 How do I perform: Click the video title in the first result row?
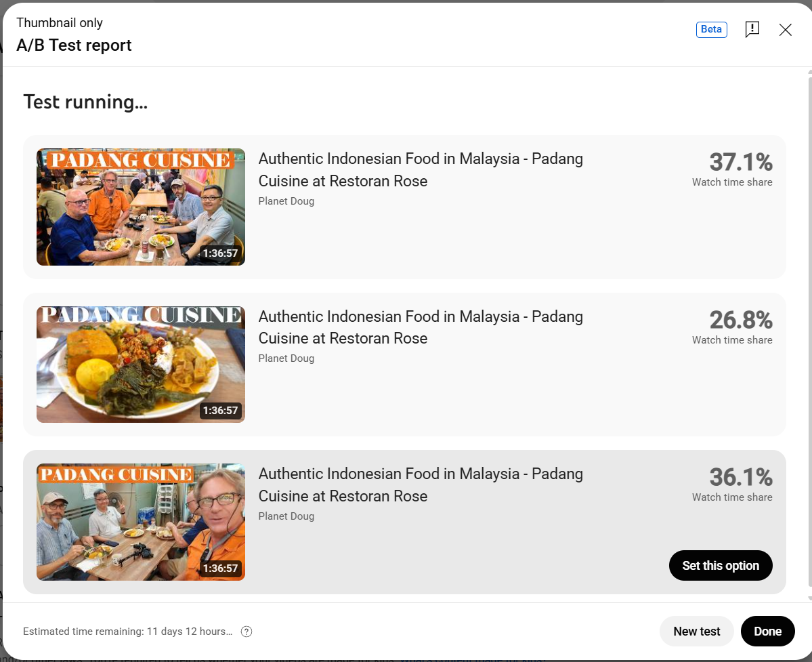(x=420, y=170)
